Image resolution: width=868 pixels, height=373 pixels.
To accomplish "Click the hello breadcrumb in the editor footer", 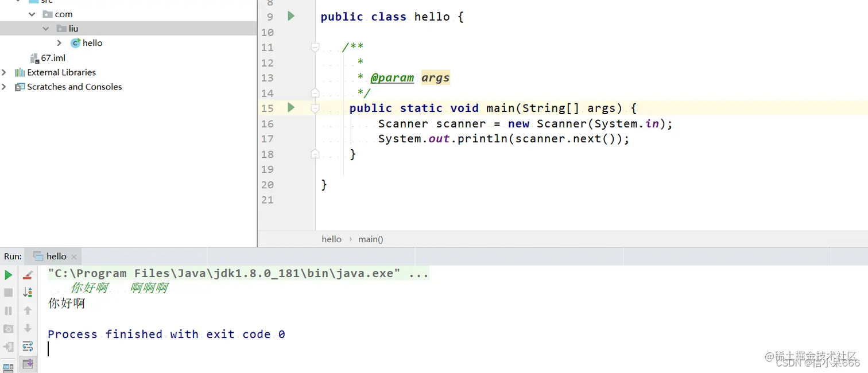I will click(331, 239).
